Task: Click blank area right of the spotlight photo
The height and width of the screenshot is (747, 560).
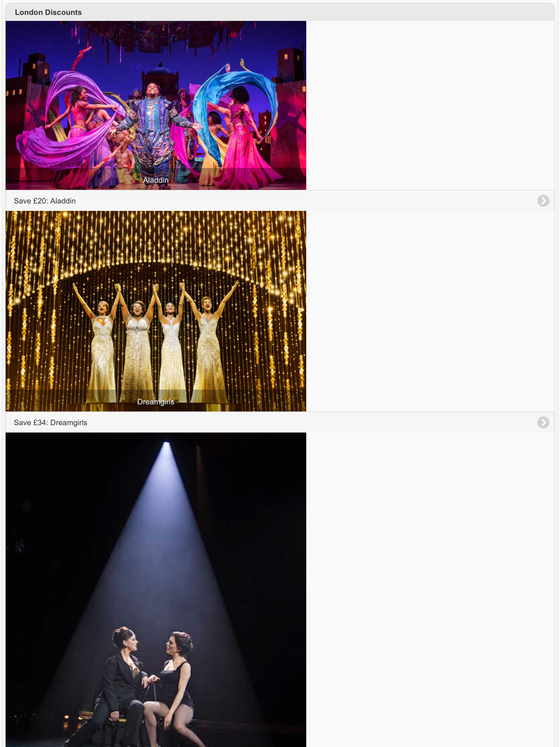Action: pyautogui.click(x=430, y=590)
